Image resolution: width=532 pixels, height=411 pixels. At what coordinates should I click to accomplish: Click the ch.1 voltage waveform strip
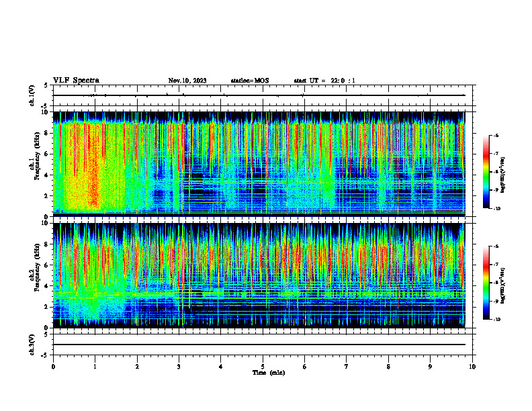tap(263, 95)
